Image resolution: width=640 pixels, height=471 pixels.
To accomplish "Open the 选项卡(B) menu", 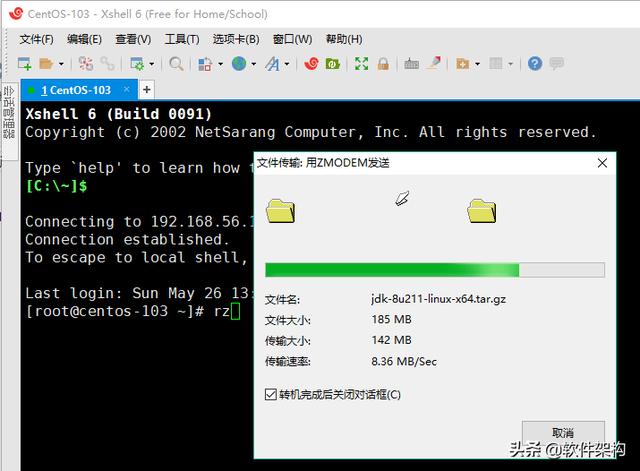I will [x=236, y=39].
